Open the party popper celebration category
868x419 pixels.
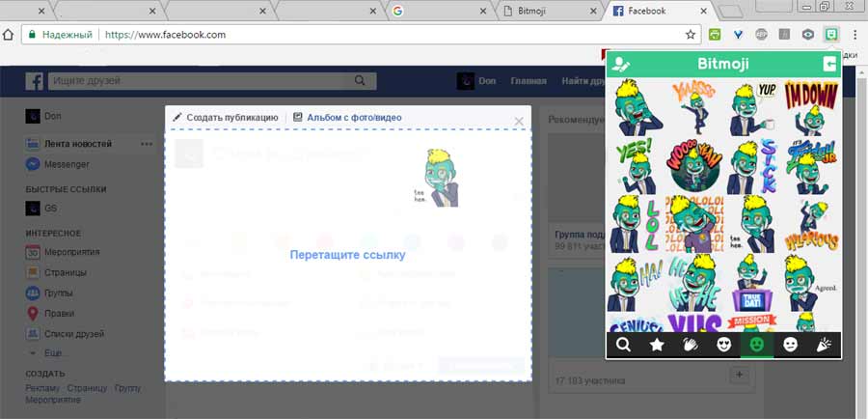point(824,346)
